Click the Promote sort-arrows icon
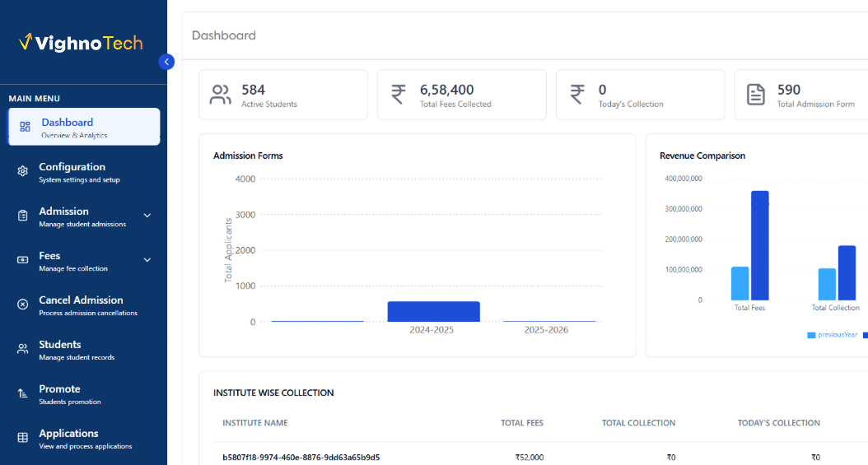Screen dimensions: 868x465 pyautogui.click(x=23, y=393)
